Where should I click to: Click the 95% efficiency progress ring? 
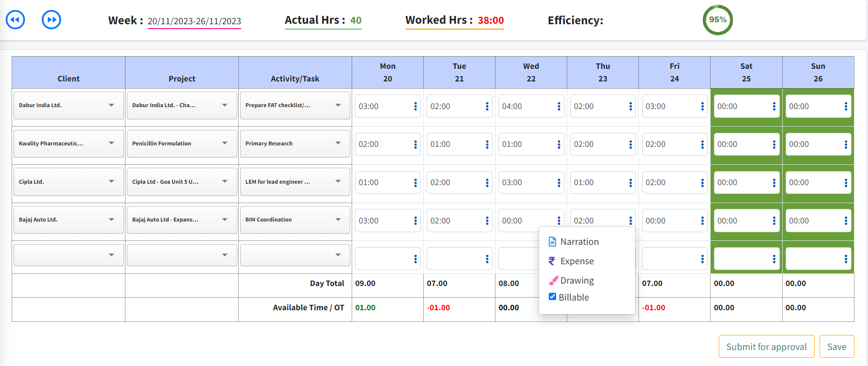pyautogui.click(x=717, y=20)
